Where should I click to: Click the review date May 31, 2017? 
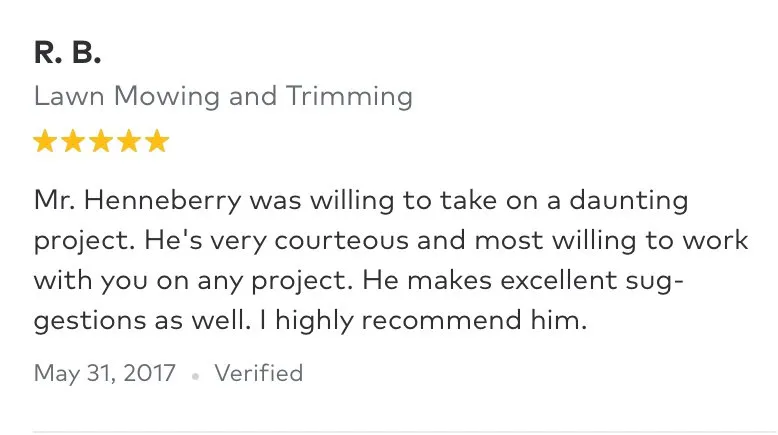(105, 374)
